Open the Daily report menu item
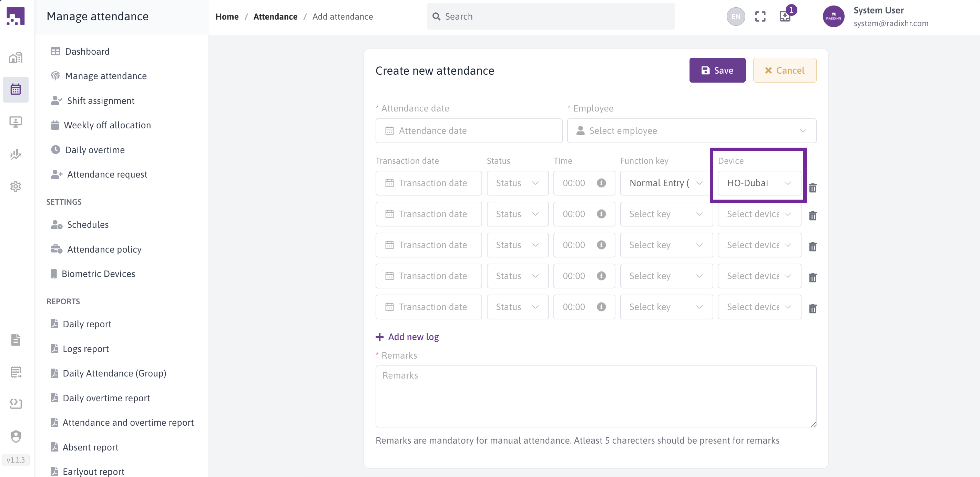This screenshot has width=980, height=477. pyautogui.click(x=87, y=324)
